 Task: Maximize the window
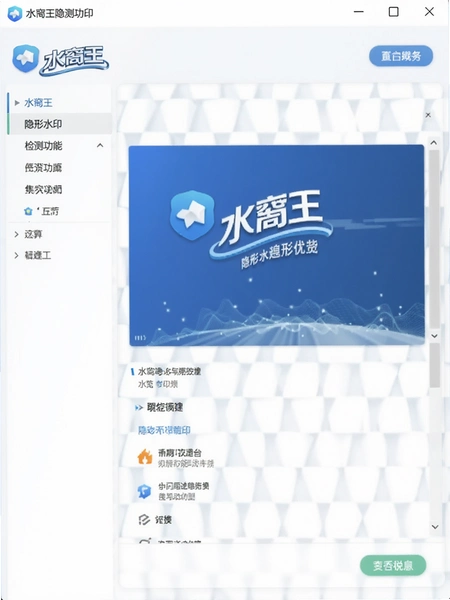click(x=393, y=12)
